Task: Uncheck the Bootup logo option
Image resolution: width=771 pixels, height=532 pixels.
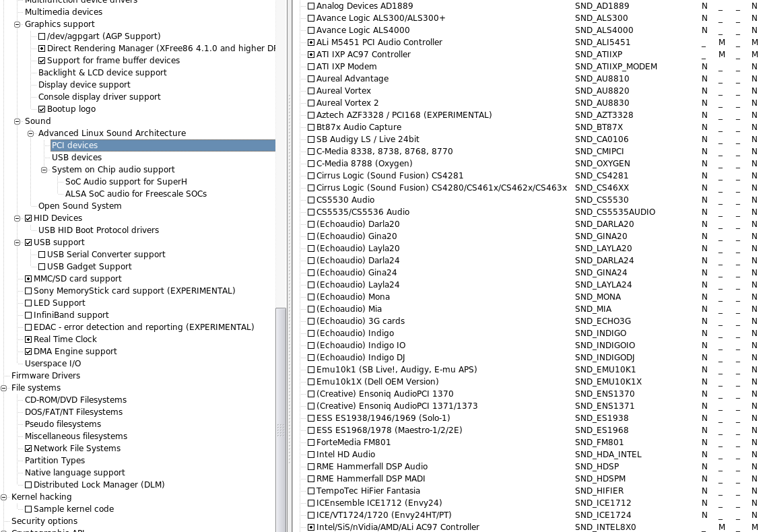Action: pyautogui.click(x=42, y=109)
